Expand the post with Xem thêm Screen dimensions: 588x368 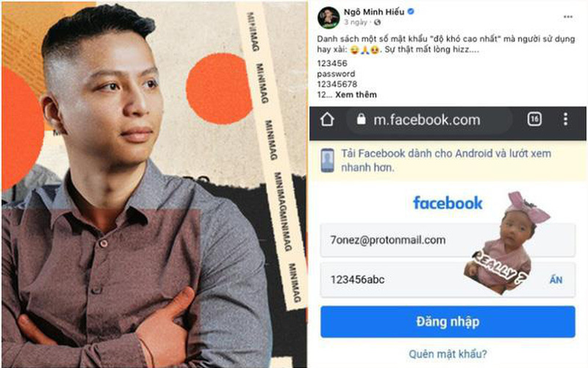(356, 95)
